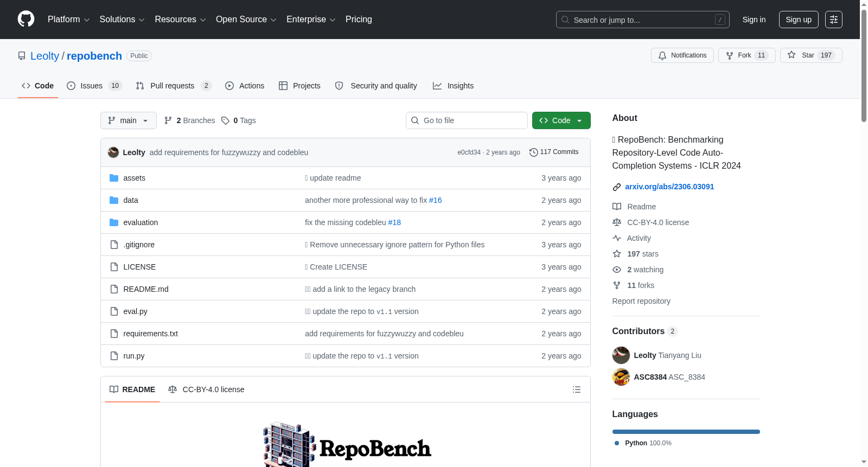This screenshot has width=868, height=467.
Task: Click the Branches git-branch icon
Action: [x=168, y=120]
